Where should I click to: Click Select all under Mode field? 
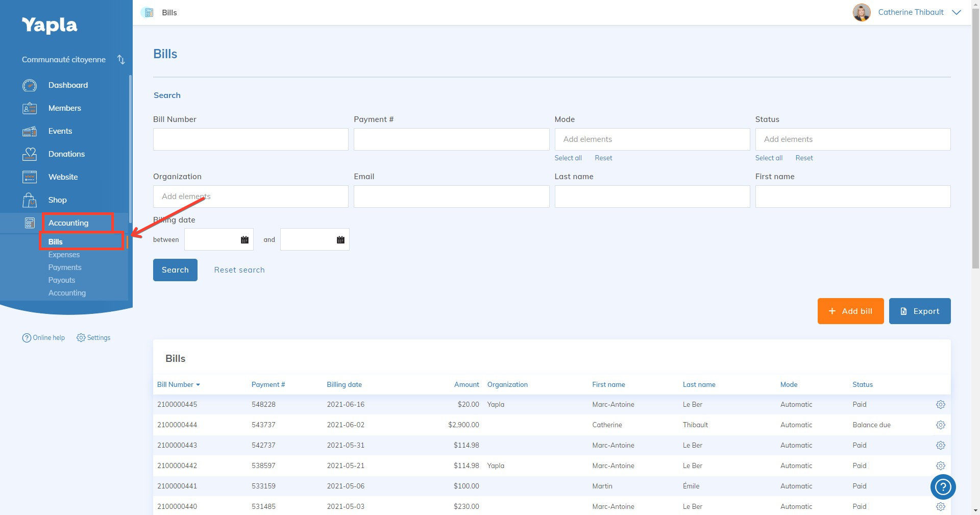click(x=568, y=158)
